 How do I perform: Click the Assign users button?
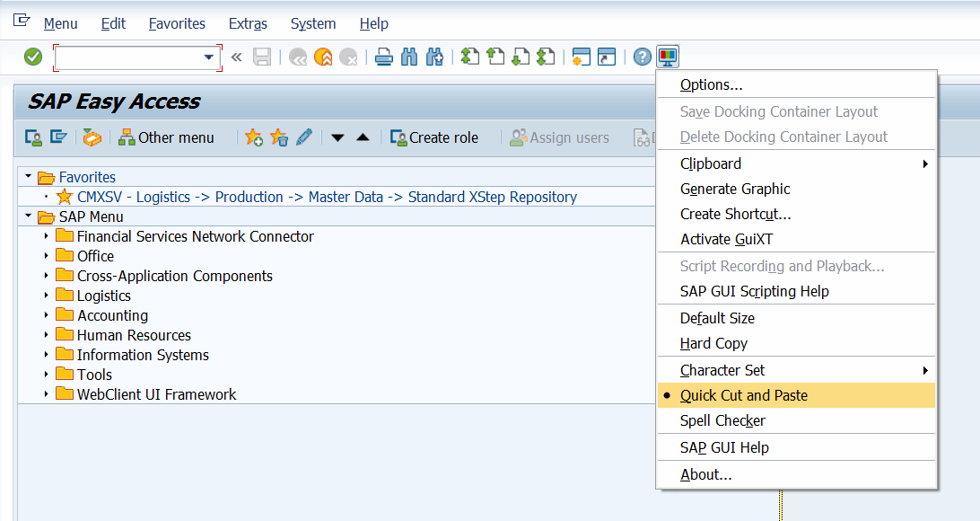coord(559,137)
